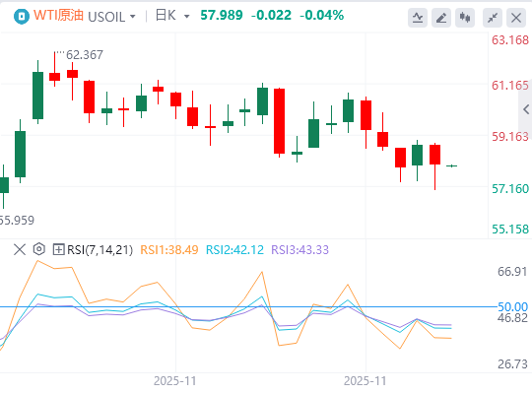Click the WTI crude oil logo icon

(x=22, y=16)
